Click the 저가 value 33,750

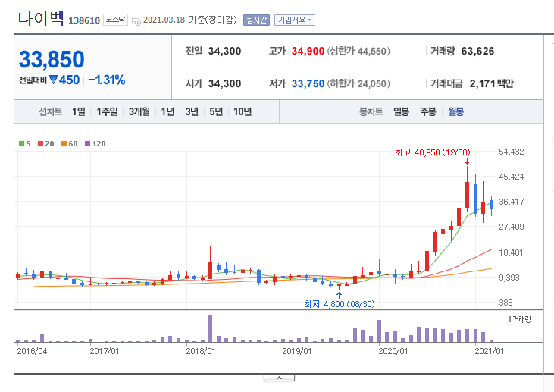pyautogui.click(x=308, y=83)
